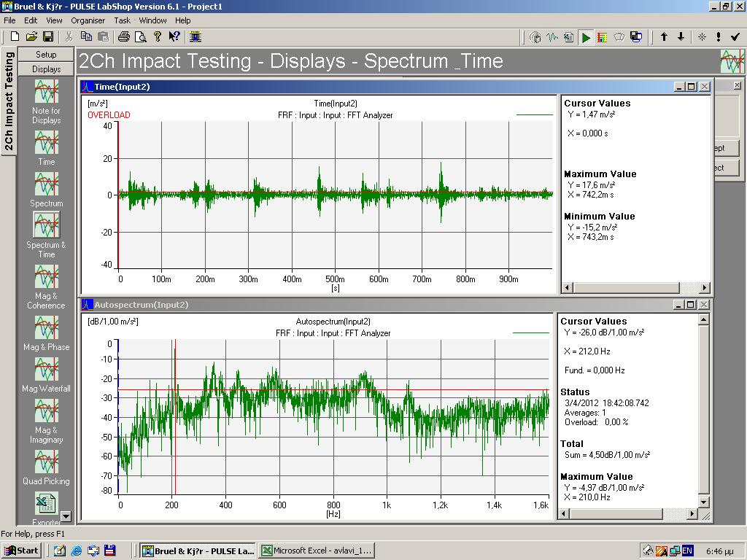Viewport: 747px width, 560px height.
Task: Start measurement with the green play icon
Action: 586,37
